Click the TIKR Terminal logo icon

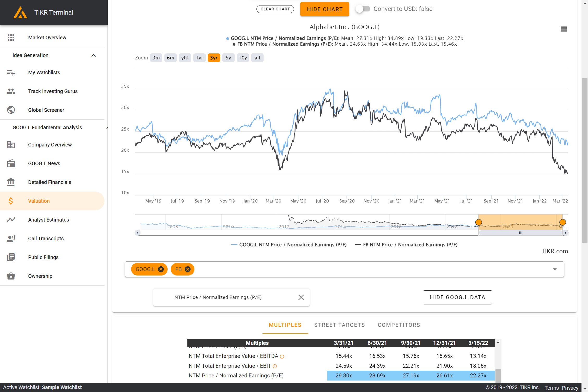(20, 13)
